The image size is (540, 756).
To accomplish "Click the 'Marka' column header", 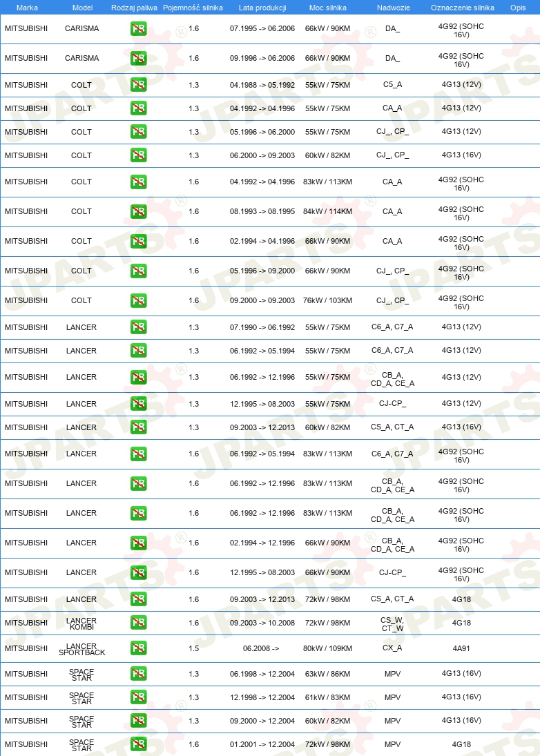I will click(27, 8).
